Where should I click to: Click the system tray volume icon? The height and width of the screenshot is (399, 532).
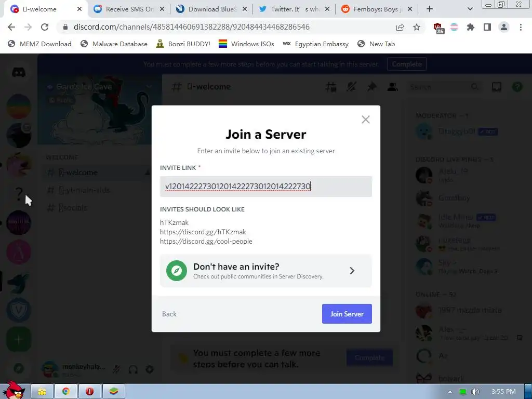(x=475, y=392)
